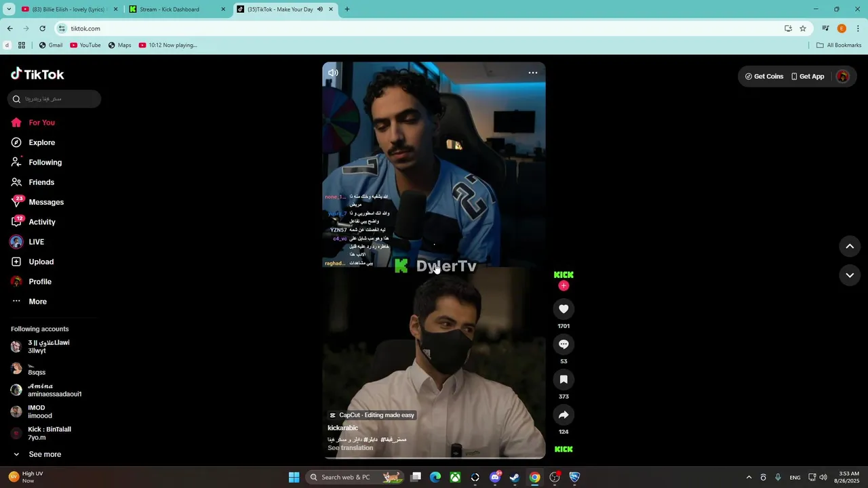This screenshot has height=488, width=868.
Task: Open the video comments bubble
Action: tap(564, 344)
